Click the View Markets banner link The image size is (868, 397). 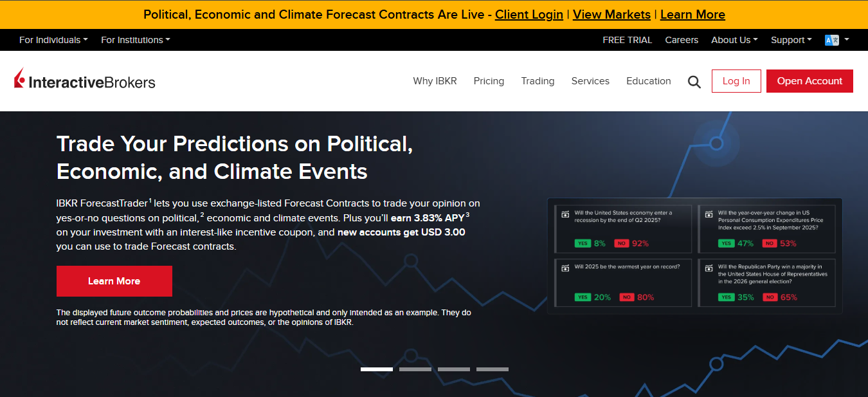[611, 14]
